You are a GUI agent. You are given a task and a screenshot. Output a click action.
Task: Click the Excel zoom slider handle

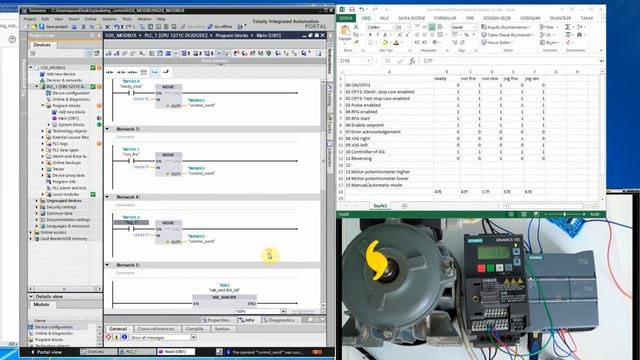click(x=564, y=214)
